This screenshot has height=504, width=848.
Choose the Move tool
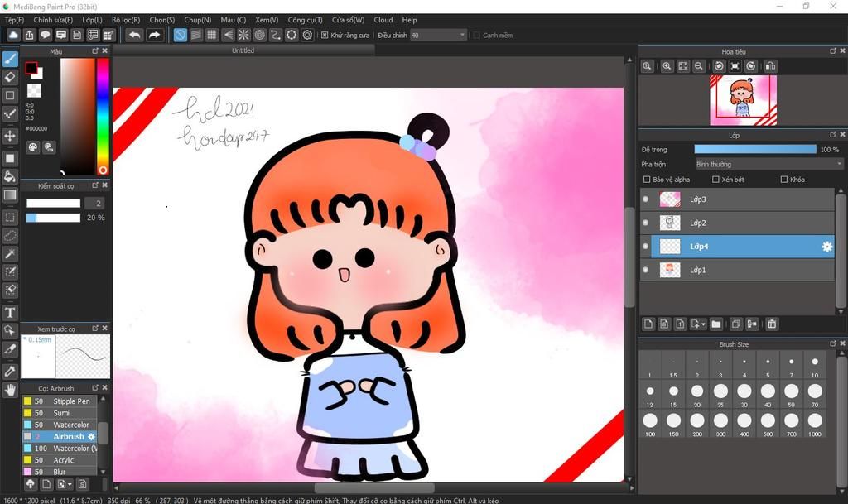(10, 136)
